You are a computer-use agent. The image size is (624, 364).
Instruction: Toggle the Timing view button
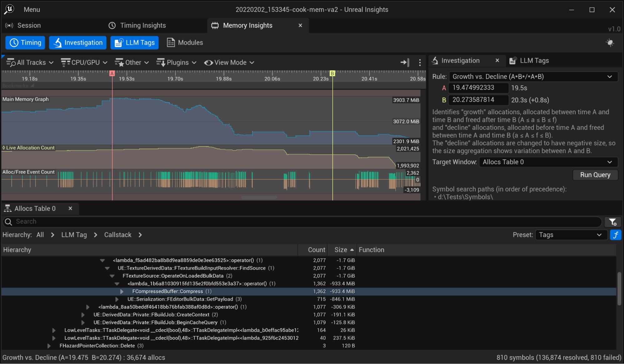point(25,42)
